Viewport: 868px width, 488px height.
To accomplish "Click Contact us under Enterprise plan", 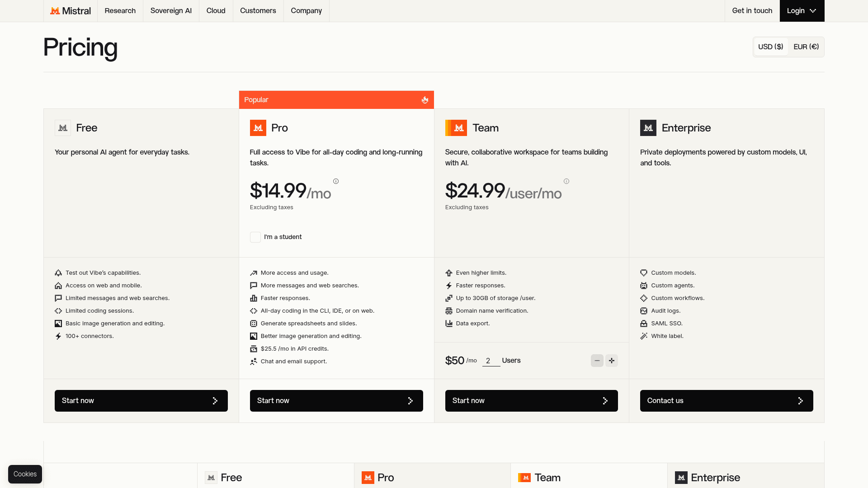I will (726, 401).
